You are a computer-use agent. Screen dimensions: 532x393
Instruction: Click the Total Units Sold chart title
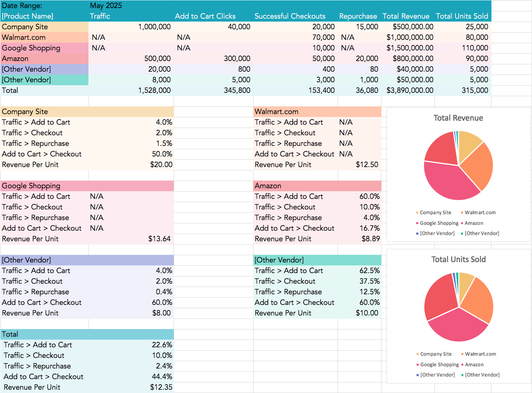[458, 259]
